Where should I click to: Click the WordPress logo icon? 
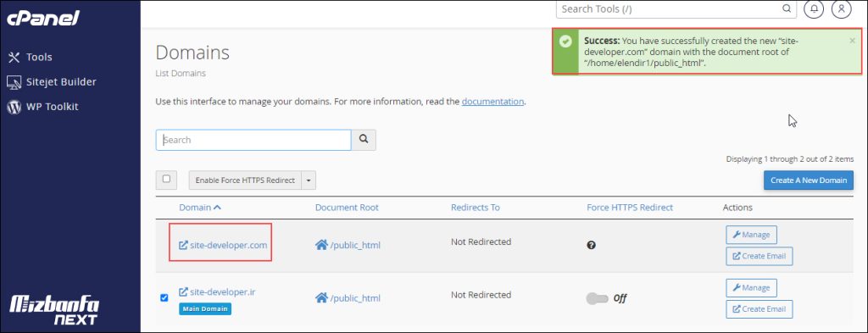coord(14,107)
